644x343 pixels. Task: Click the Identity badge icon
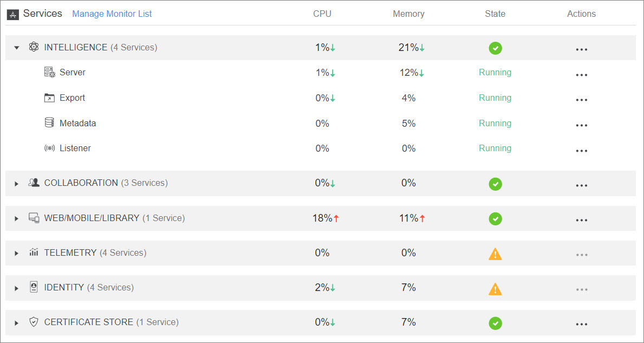34,287
